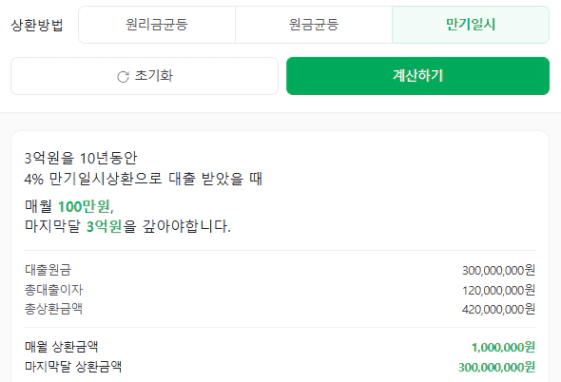Click the green 300,000,000원 final payment value
561x382 pixels.
(x=497, y=367)
